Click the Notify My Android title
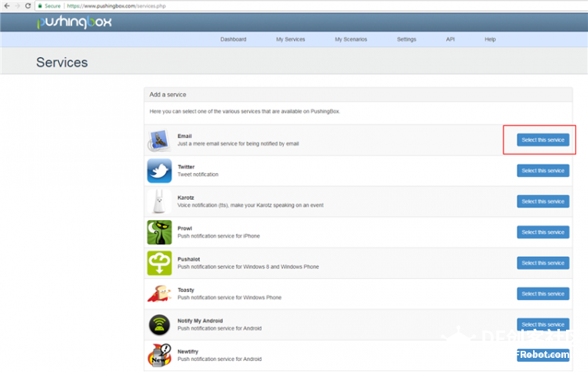 pos(200,320)
